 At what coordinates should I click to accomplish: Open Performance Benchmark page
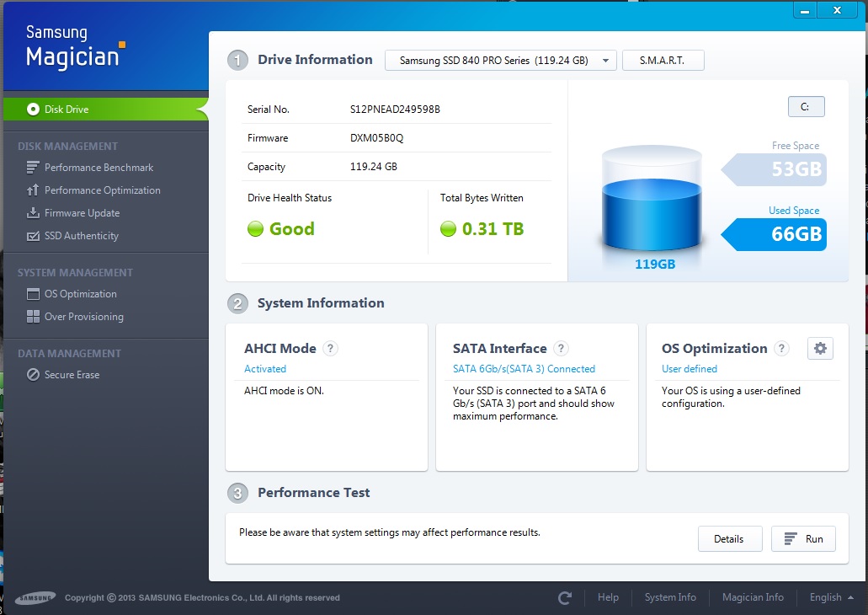[99, 168]
